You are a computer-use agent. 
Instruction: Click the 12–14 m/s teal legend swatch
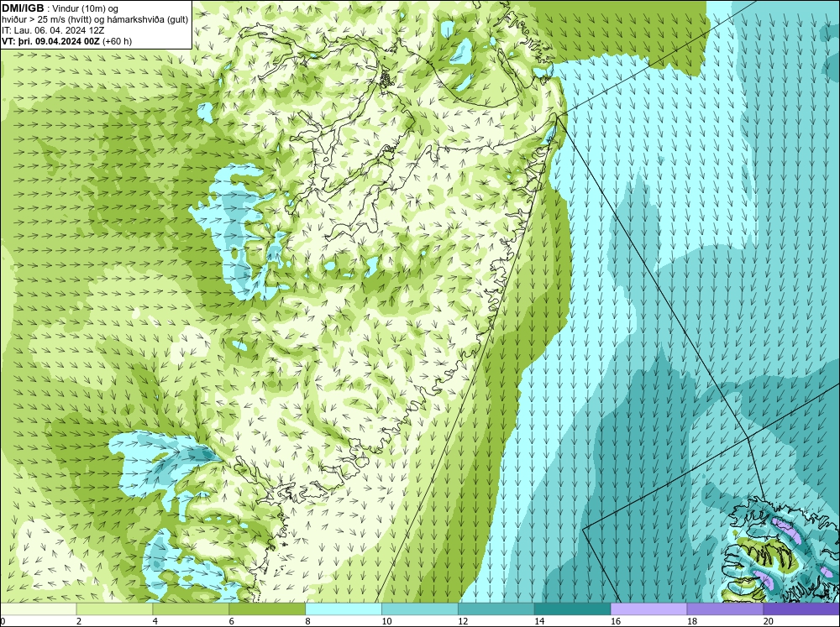tap(496, 609)
